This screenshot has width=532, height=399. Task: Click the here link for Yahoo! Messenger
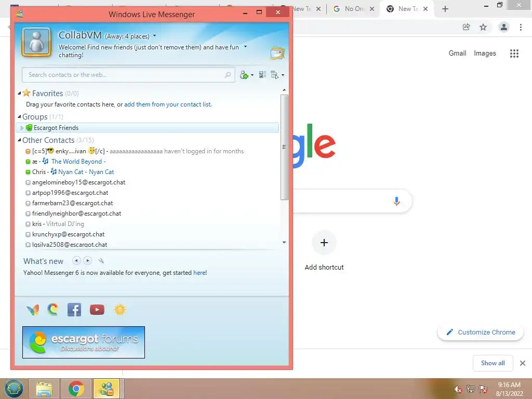coord(199,273)
